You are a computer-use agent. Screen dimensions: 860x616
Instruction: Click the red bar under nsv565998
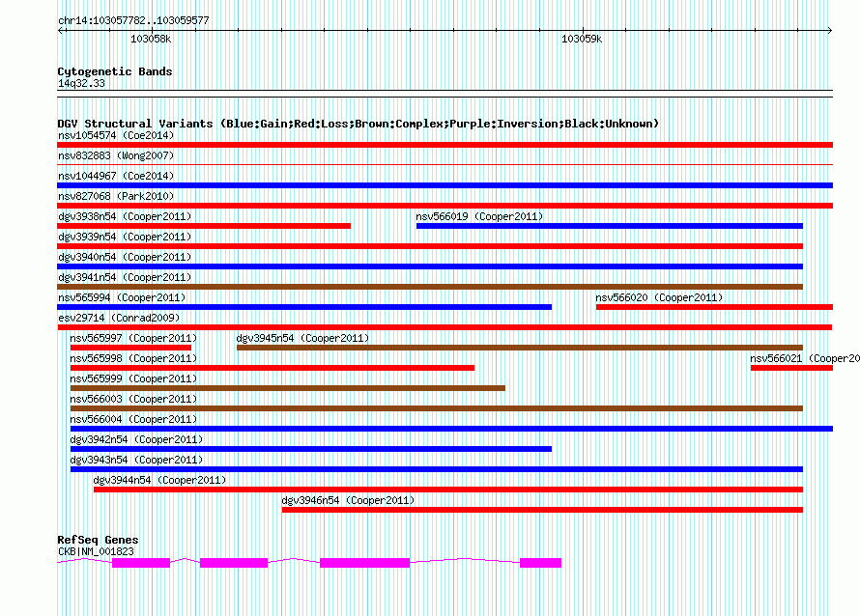click(272, 368)
